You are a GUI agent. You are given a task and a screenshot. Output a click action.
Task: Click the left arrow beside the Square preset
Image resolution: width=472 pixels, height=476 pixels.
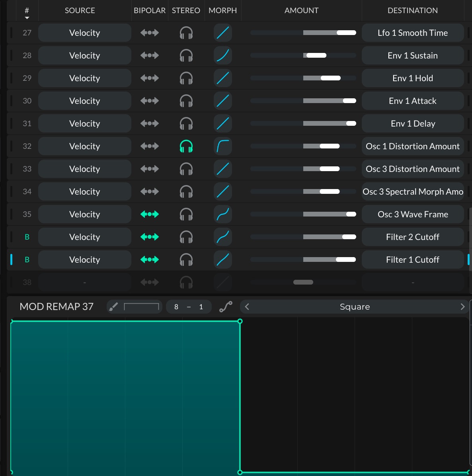coord(246,306)
